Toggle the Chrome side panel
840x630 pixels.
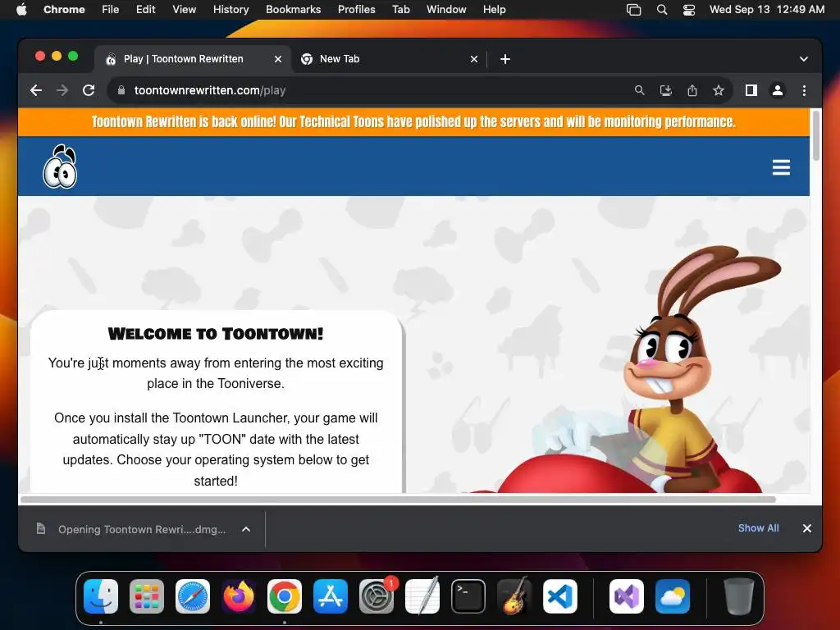pyautogui.click(x=751, y=90)
